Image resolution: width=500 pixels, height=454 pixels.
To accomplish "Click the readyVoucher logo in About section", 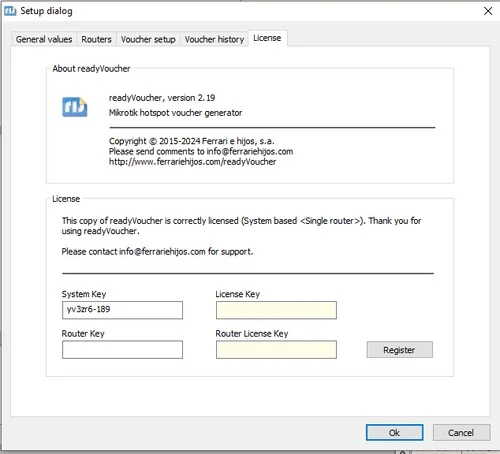I will (75, 107).
